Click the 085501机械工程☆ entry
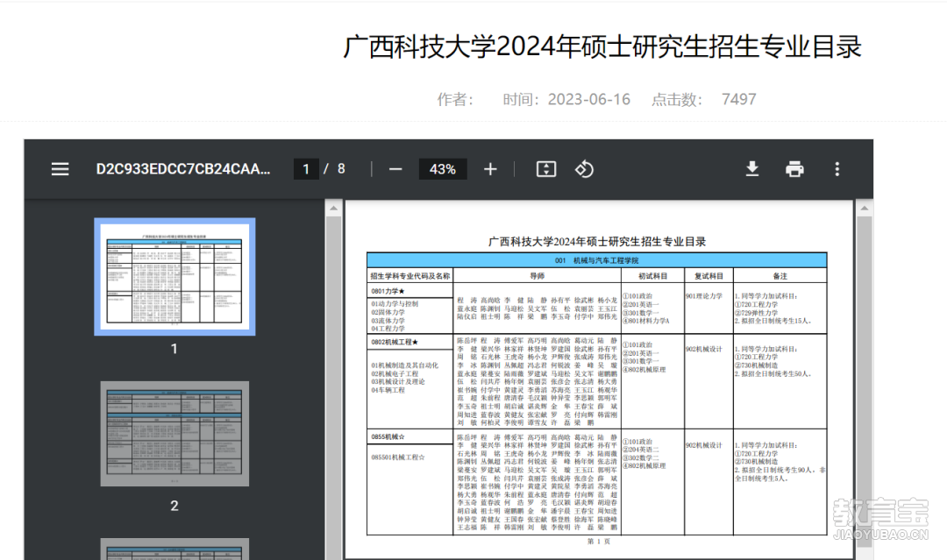The image size is (947, 560). (x=397, y=457)
